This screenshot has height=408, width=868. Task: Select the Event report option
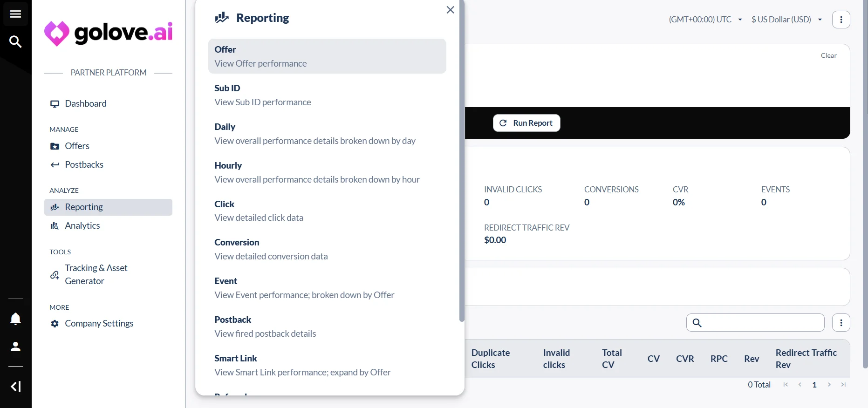point(327,288)
